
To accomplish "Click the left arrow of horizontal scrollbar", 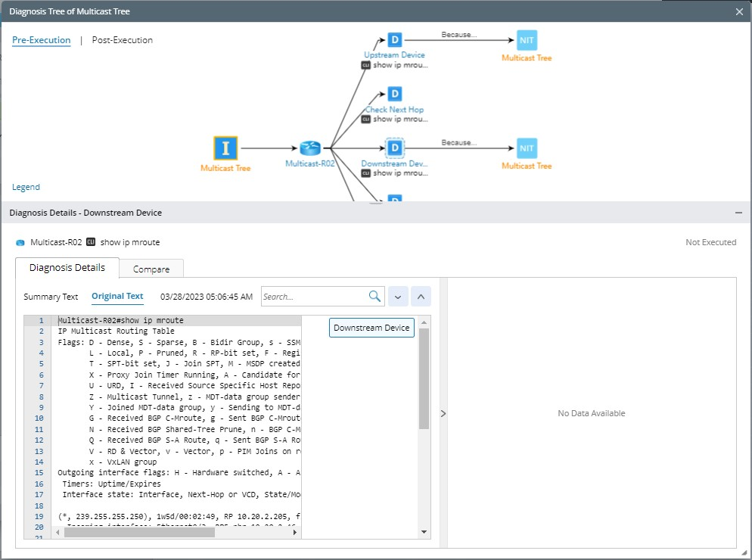I will click(57, 532).
